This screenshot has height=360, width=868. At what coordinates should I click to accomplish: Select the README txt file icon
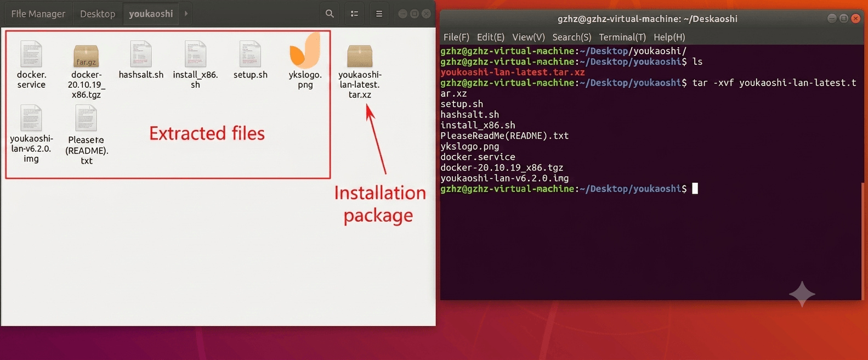point(86,117)
